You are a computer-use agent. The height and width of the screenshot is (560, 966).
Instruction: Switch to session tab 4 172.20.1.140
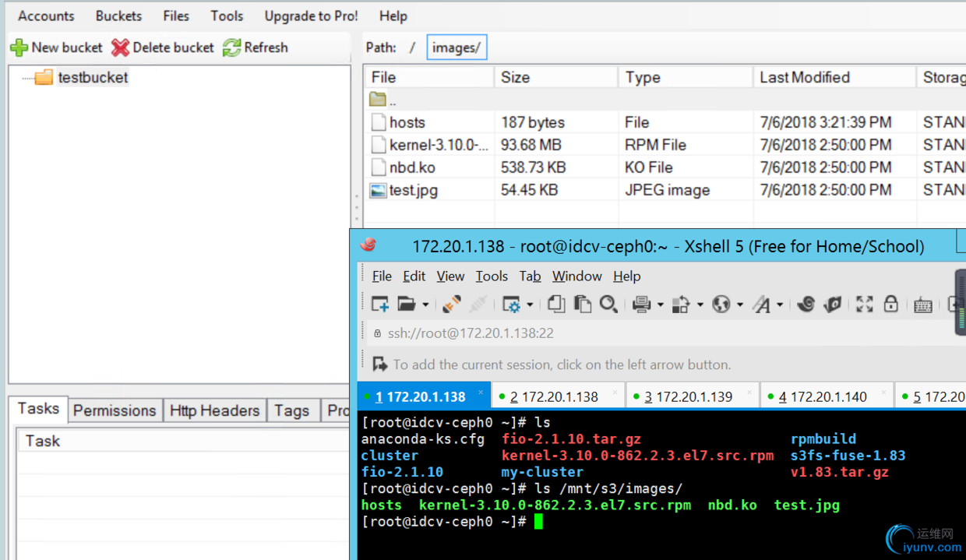click(x=827, y=396)
